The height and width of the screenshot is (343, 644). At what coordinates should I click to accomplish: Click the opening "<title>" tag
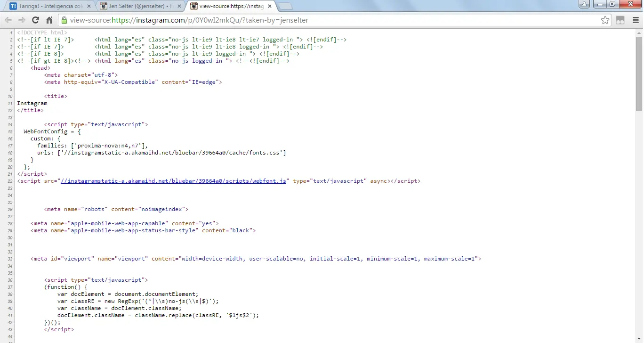pos(56,96)
